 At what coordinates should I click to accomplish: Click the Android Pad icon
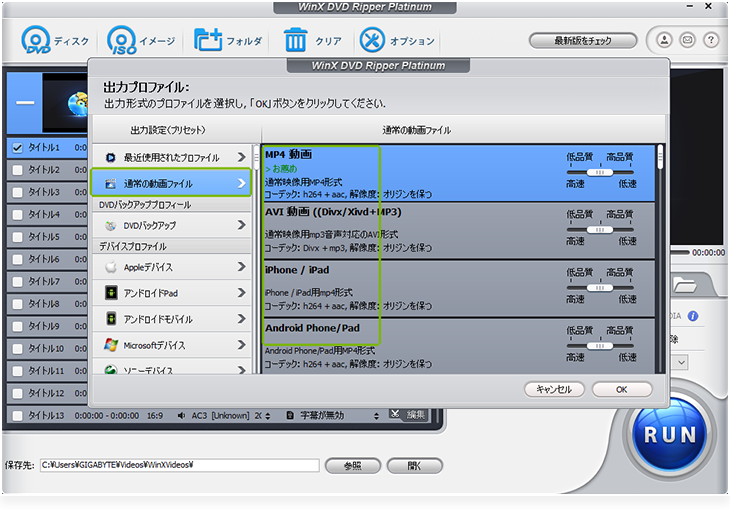tap(111, 293)
